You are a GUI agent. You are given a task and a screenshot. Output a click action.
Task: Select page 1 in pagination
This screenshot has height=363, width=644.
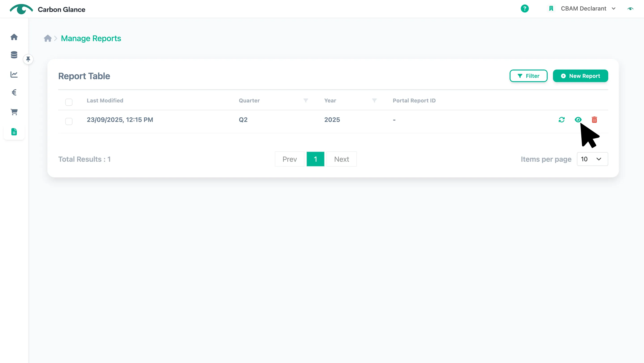click(x=315, y=159)
